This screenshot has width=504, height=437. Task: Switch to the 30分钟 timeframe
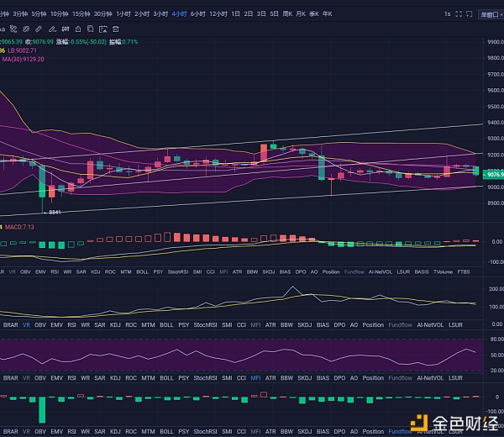102,14
